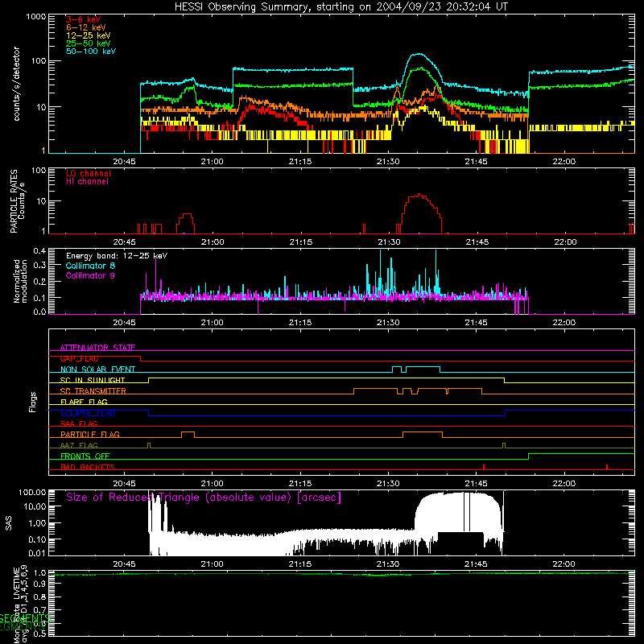The image size is (644, 644).
Task: Click the 'PARTICLE_FLAG' flag label
Action: [x=90, y=434]
